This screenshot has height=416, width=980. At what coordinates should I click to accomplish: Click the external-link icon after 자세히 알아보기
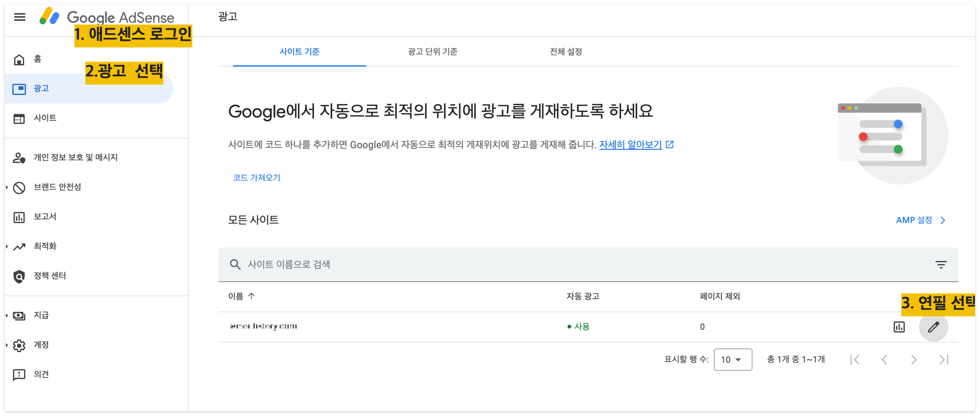click(669, 145)
